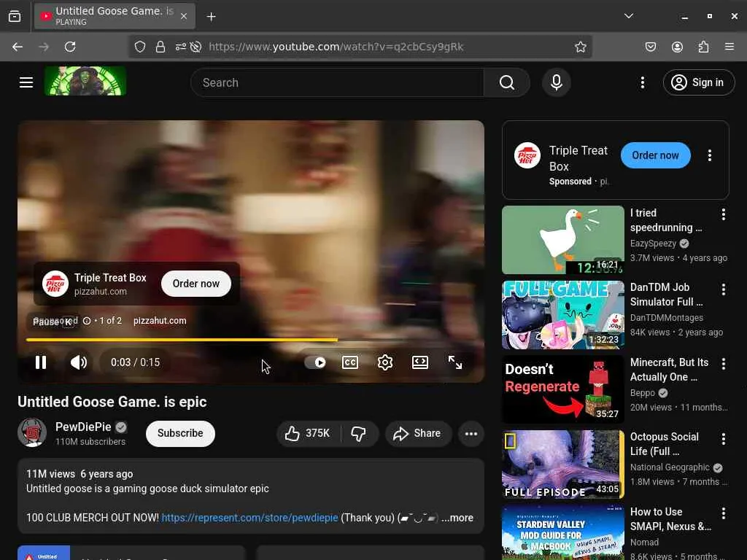Image resolution: width=747 pixels, height=560 pixels.
Task: Open the Triple Treat Box ad options
Action: pos(709,155)
